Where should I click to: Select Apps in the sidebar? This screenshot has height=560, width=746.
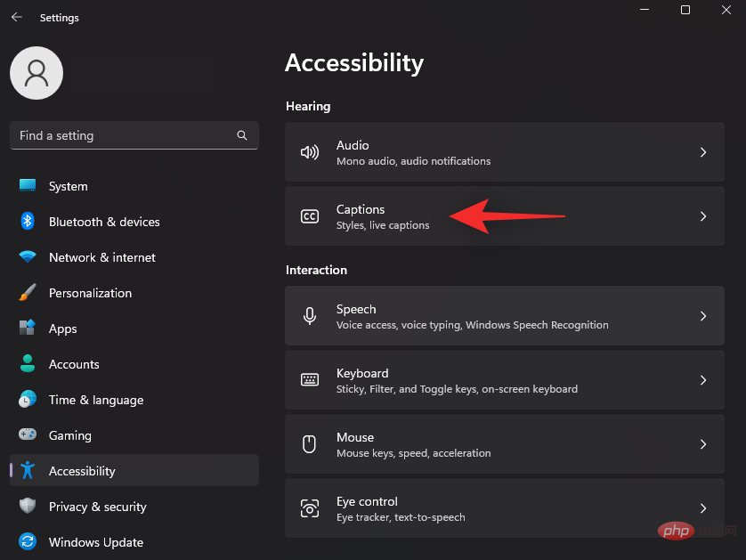pyautogui.click(x=134, y=329)
